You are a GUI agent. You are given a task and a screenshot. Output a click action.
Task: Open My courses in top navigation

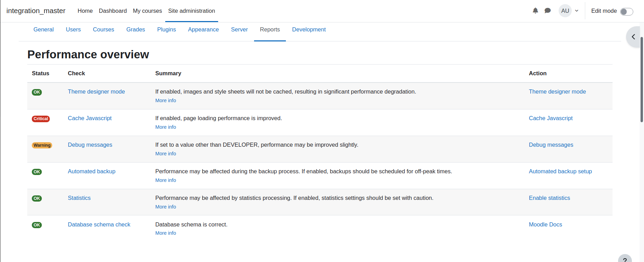[147, 11]
